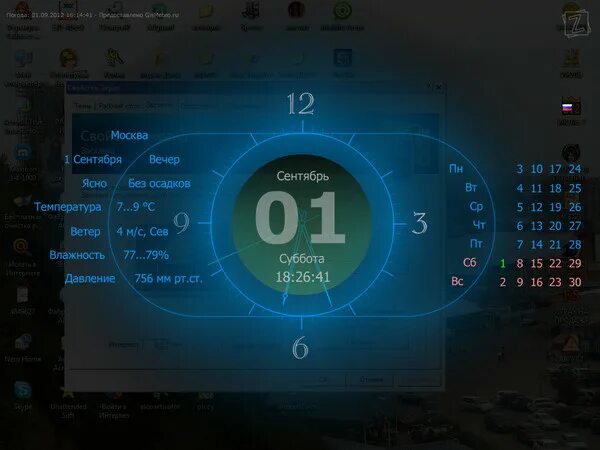Click the Пн weekday label in calendar

[x=456, y=169]
